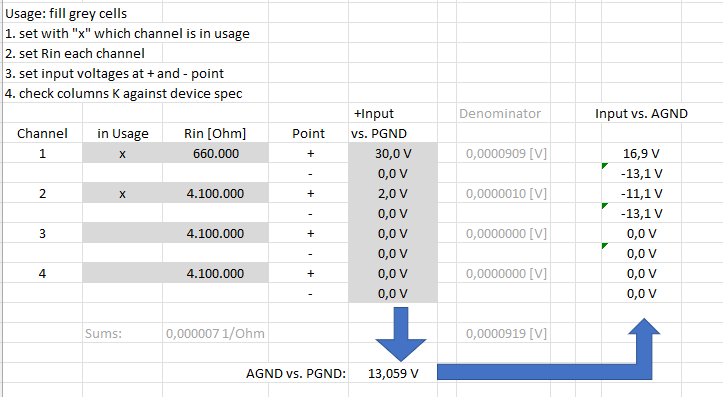Click the "x" usage cell for channel 1

coord(123,154)
